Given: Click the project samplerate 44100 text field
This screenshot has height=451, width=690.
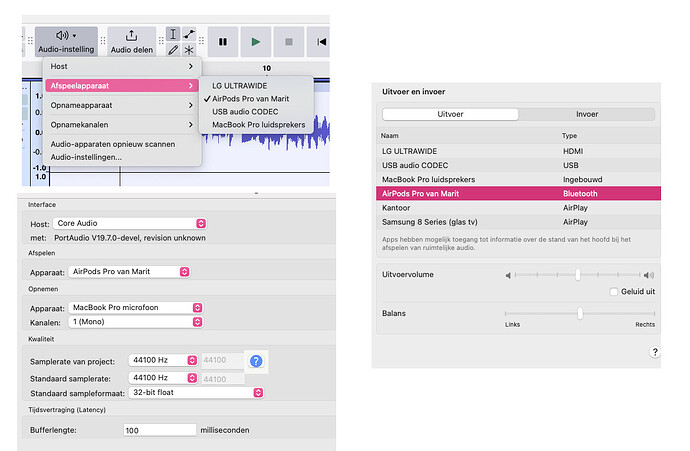Looking at the screenshot, I should (222, 360).
